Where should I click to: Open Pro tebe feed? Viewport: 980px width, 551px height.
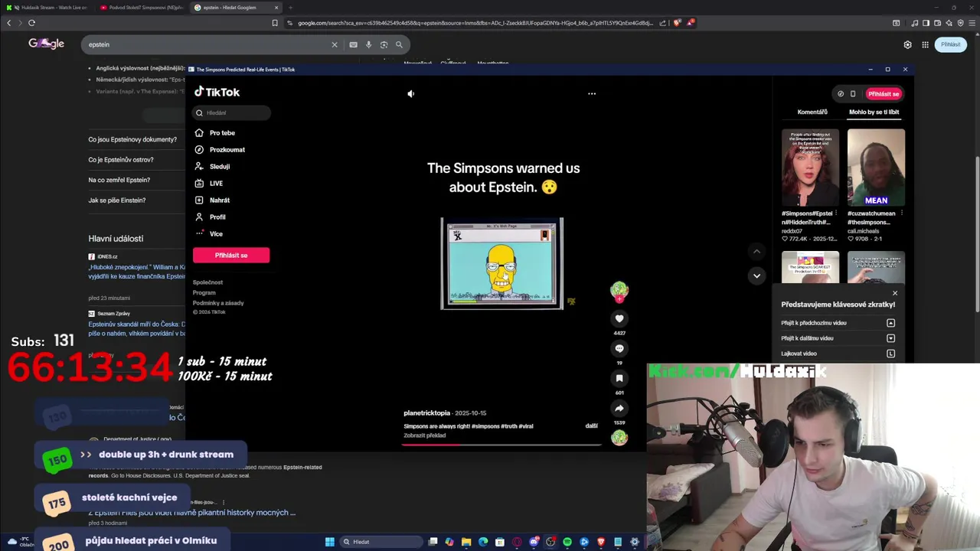222,133
